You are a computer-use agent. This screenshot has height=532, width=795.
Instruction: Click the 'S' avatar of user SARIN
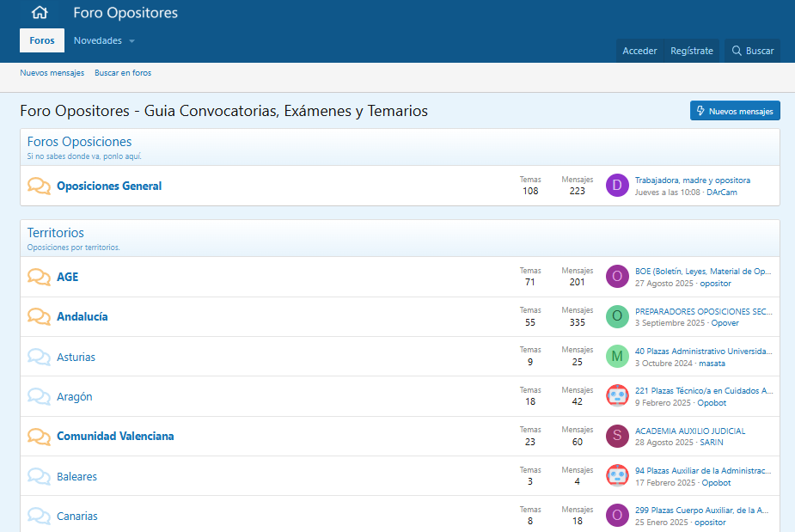tap(617, 436)
